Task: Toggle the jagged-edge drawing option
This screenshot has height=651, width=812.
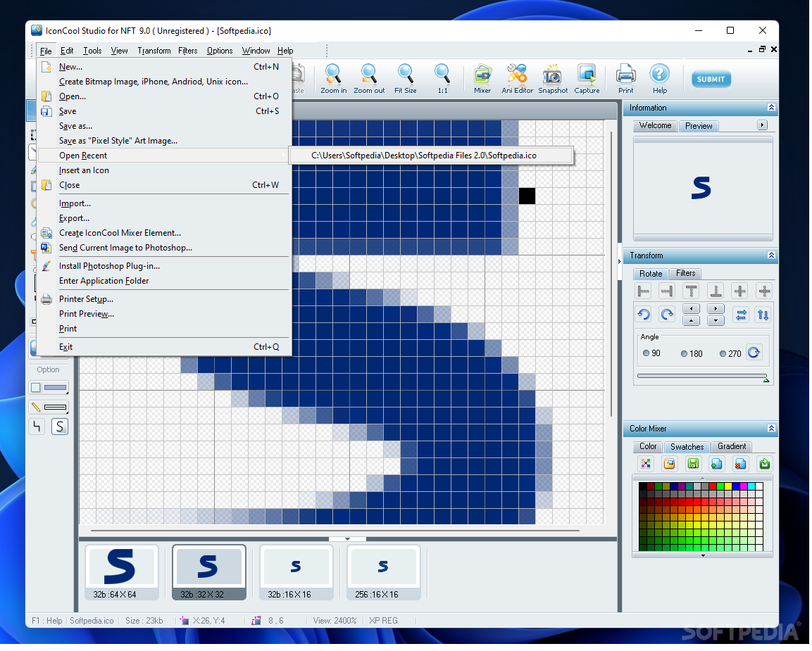Action: [37, 427]
